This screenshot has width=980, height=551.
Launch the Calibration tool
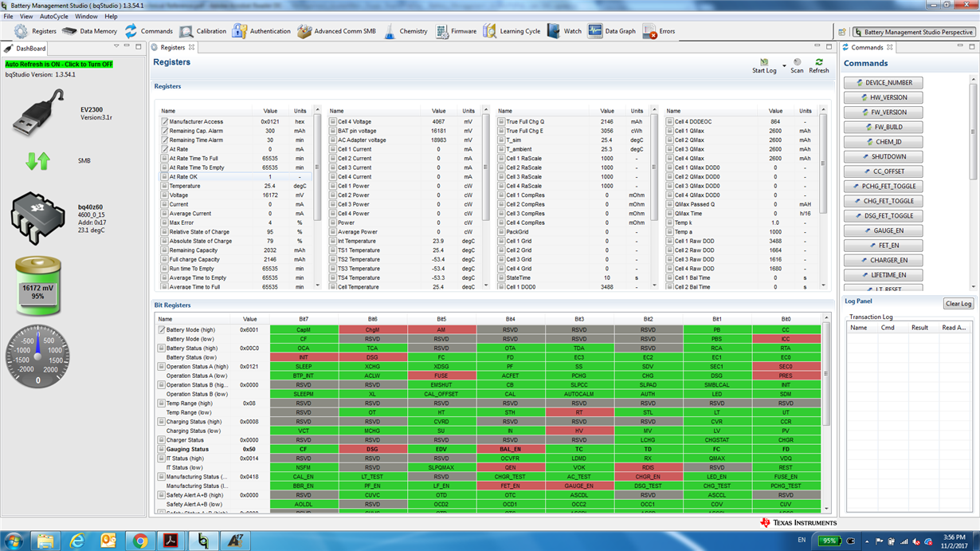click(x=202, y=31)
